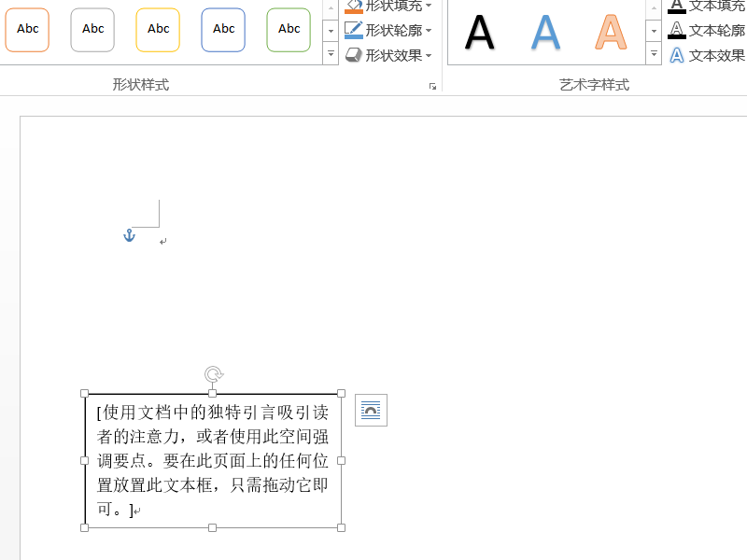Viewport: 747px width, 560px height.
Task: Click the top-right text box resize handle
Action: [x=341, y=393]
